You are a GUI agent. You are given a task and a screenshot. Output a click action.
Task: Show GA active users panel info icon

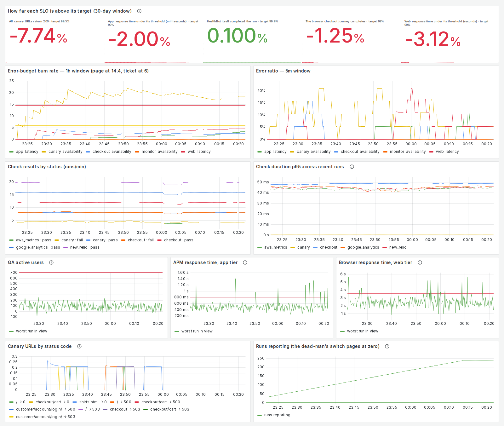[51, 262]
